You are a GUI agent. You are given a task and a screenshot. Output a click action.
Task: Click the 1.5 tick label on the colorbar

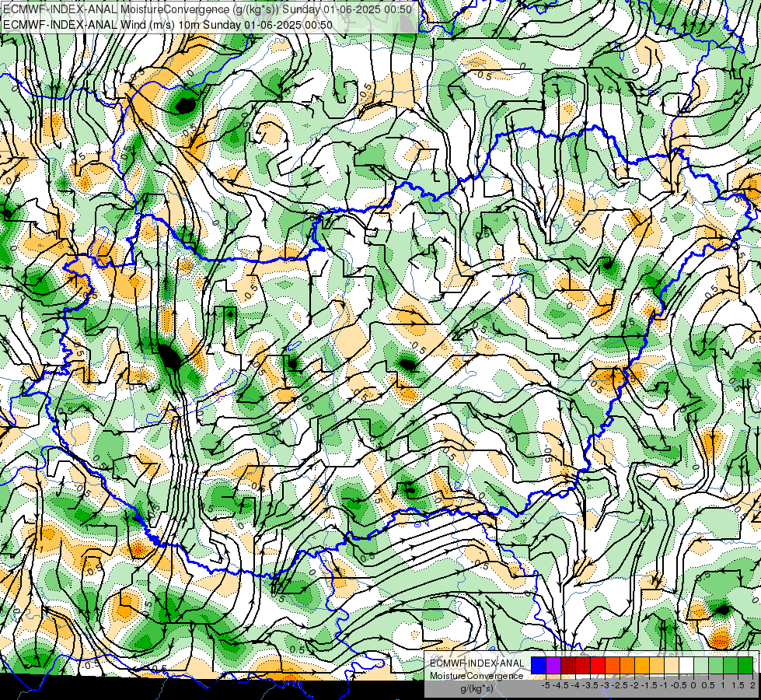[737, 685]
